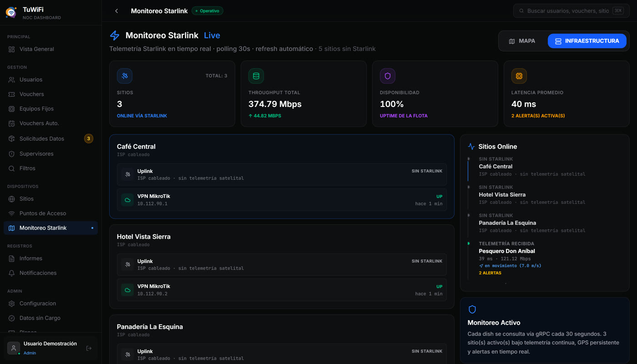Open Puntos de Acceso
The width and height of the screenshot is (637, 364).
51,213
